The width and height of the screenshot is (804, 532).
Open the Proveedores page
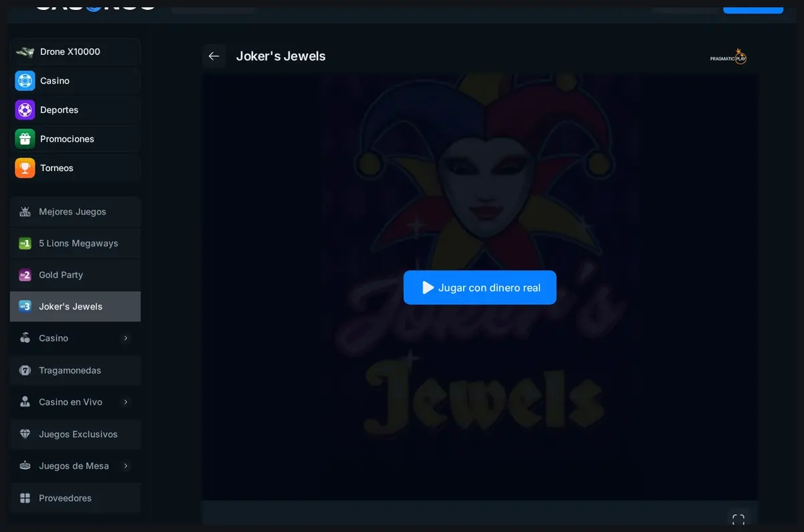(75, 498)
